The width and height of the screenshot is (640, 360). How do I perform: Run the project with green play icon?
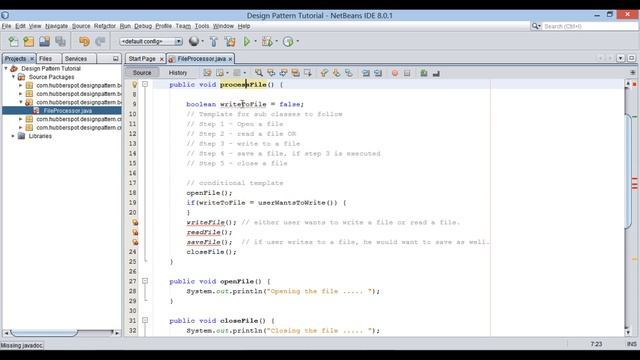247,41
